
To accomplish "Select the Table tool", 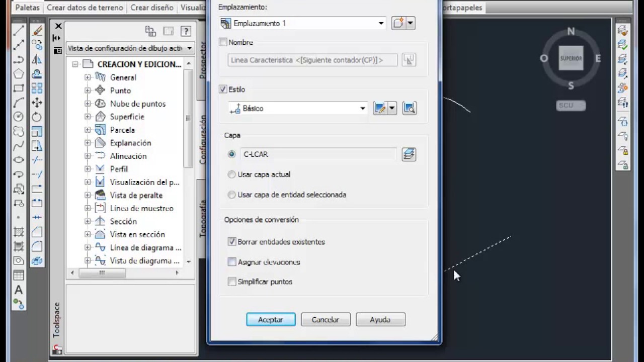I will [x=19, y=275].
